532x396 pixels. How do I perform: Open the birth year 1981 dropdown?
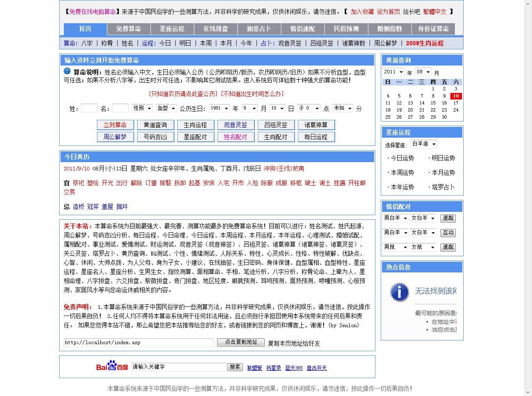(219, 108)
